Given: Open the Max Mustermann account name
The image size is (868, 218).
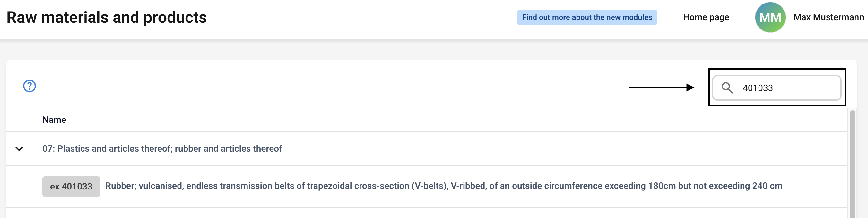Looking at the screenshot, I should point(828,17).
